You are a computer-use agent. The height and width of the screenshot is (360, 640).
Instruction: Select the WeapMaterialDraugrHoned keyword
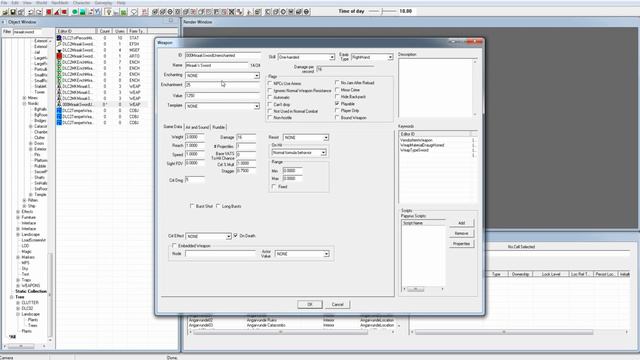click(x=422, y=145)
